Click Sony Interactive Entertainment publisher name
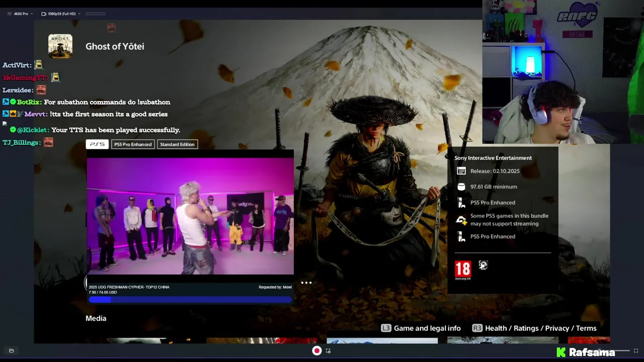 [x=493, y=158]
